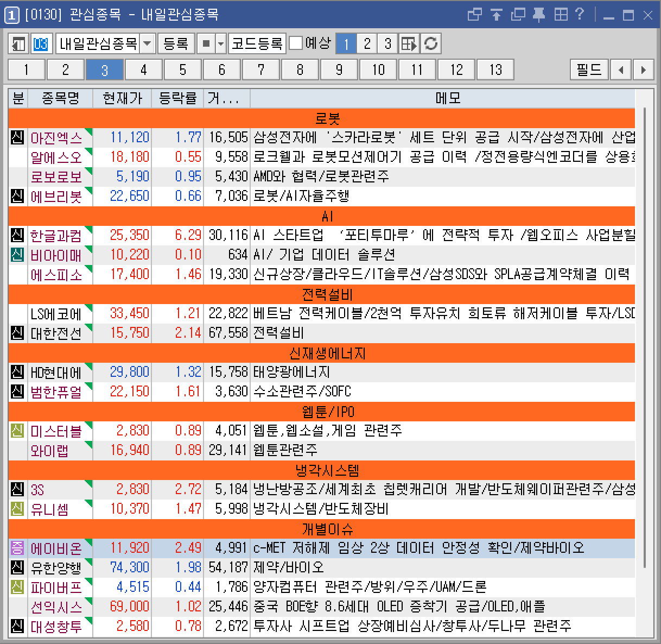661x644 pixels.
Task: Click the 신 badge in the 대한전선 row
Action: click(x=18, y=333)
